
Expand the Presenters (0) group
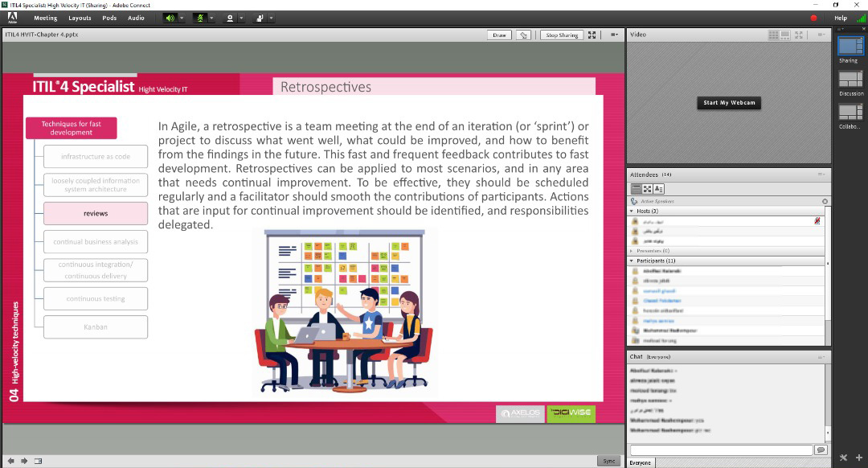pos(632,251)
